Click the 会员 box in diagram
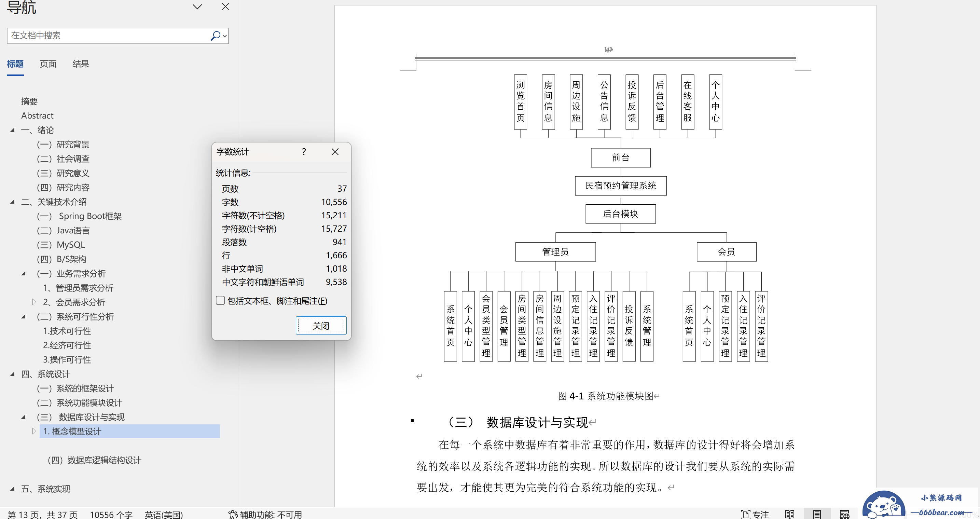Viewport: 980px width, 519px height. 726,252
